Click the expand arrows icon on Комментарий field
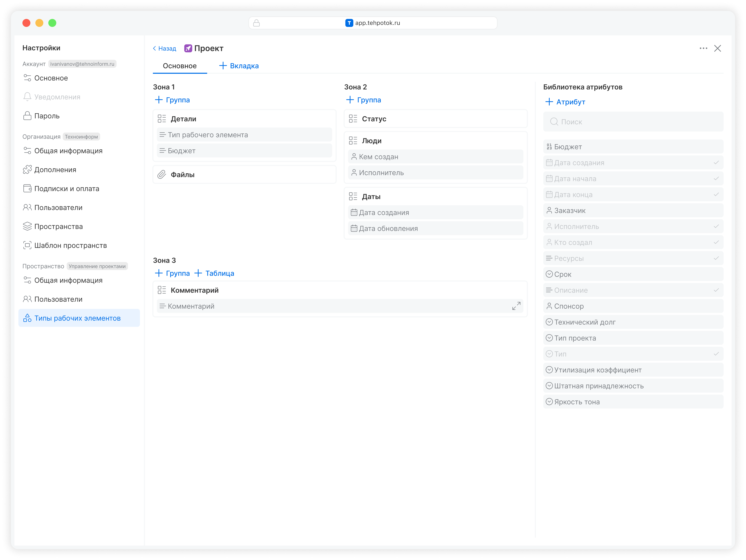Viewport: 746px width, 560px height. point(516,306)
